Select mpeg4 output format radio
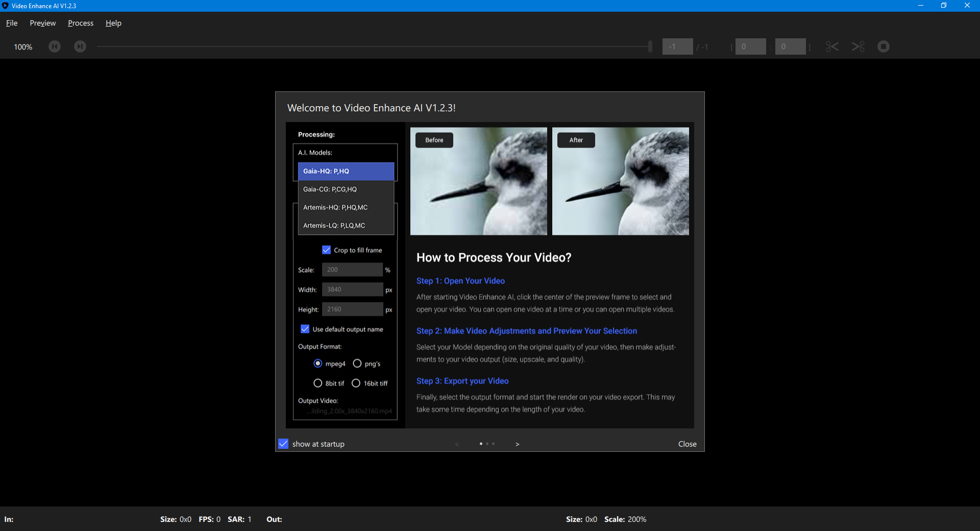 pos(317,364)
